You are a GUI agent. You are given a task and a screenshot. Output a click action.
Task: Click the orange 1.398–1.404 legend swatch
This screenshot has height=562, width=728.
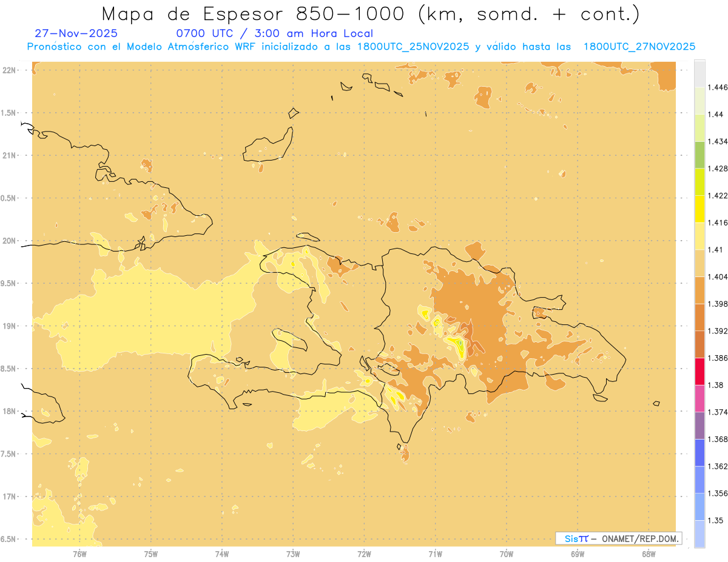tap(699, 290)
